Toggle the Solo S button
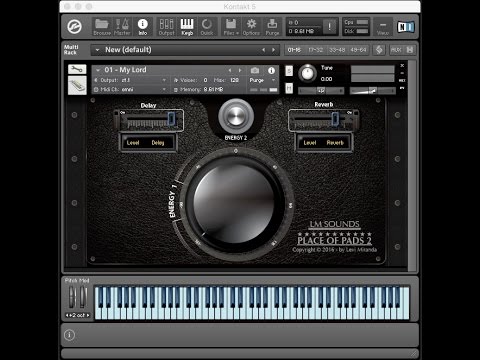The width and height of the screenshot is (480, 360). click(x=289, y=71)
